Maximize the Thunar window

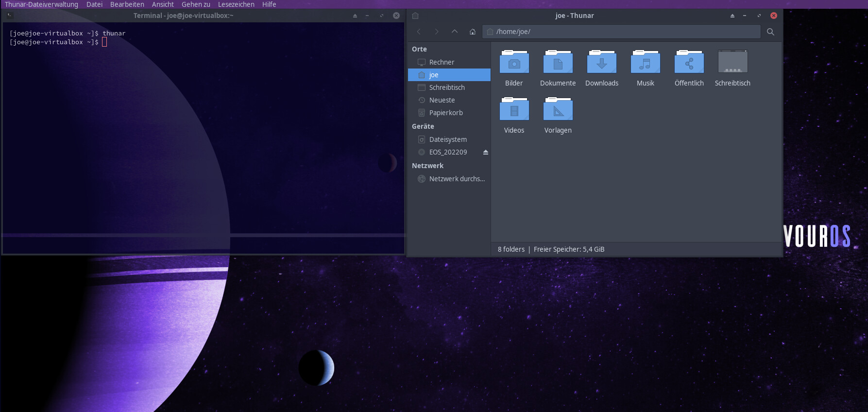pyautogui.click(x=759, y=16)
